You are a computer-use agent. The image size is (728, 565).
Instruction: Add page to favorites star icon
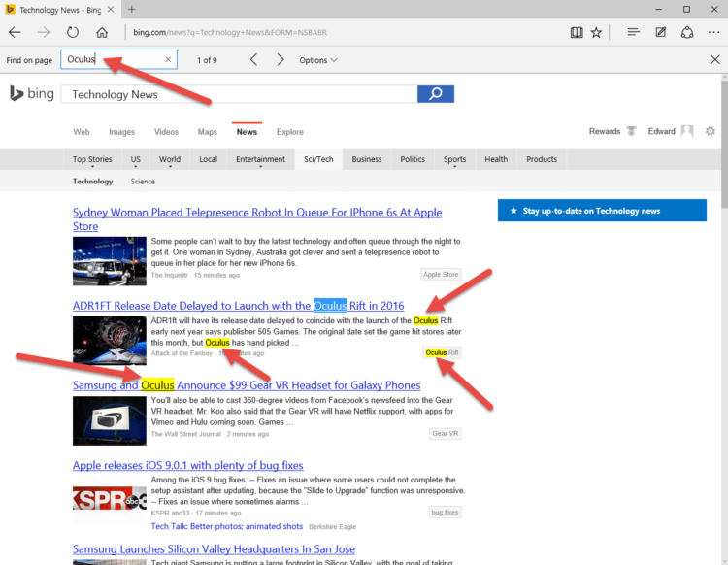tap(596, 32)
